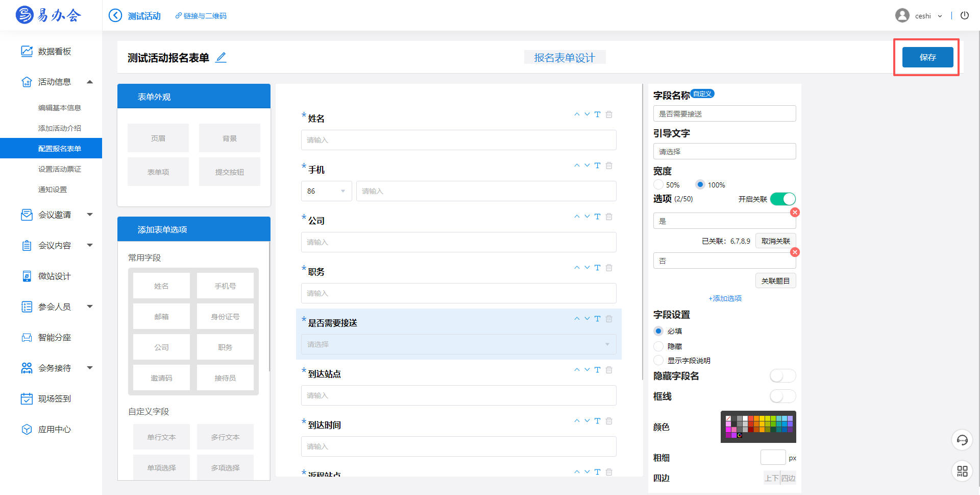Turn off the 开启关联 switch
This screenshot has width=980, height=495.
click(782, 199)
